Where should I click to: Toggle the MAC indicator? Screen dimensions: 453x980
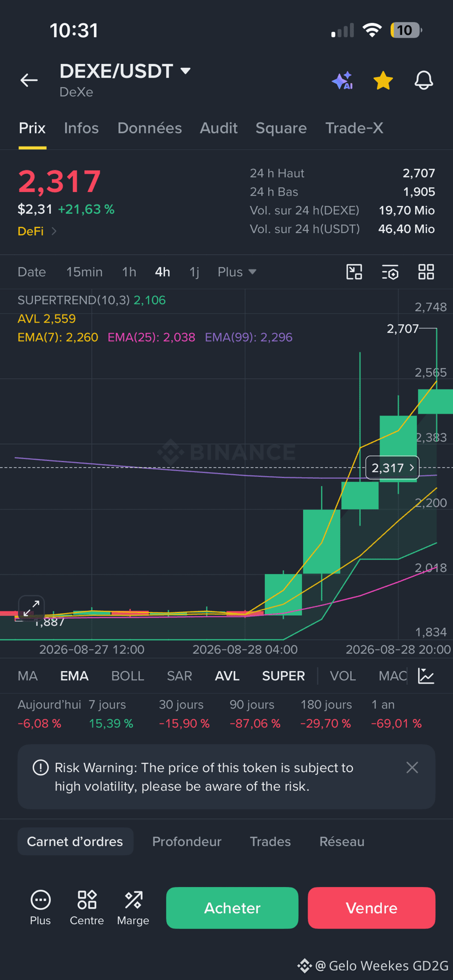pyautogui.click(x=393, y=676)
